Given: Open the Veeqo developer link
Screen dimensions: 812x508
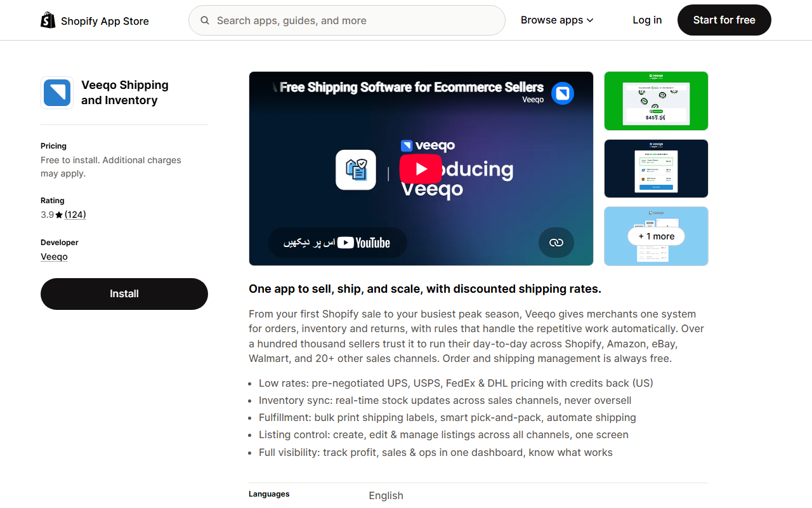Looking at the screenshot, I should point(54,257).
